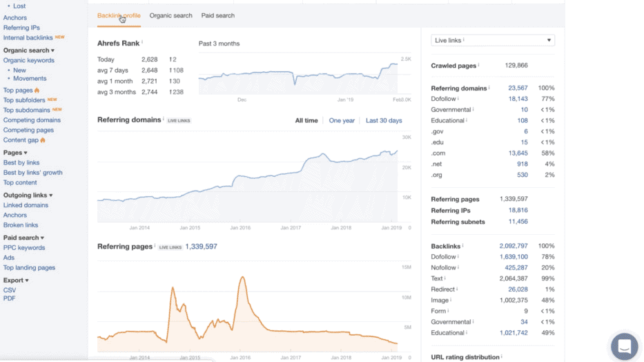Open Top pages in sidebar

click(x=18, y=90)
